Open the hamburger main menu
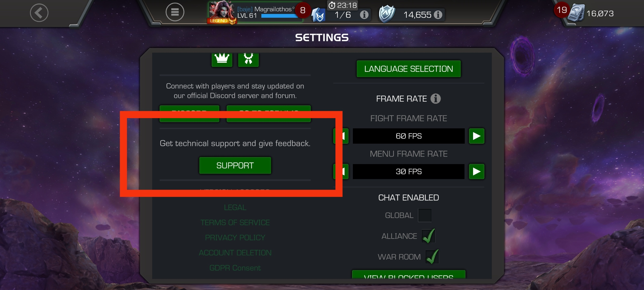644x290 pixels. (175, 12)
